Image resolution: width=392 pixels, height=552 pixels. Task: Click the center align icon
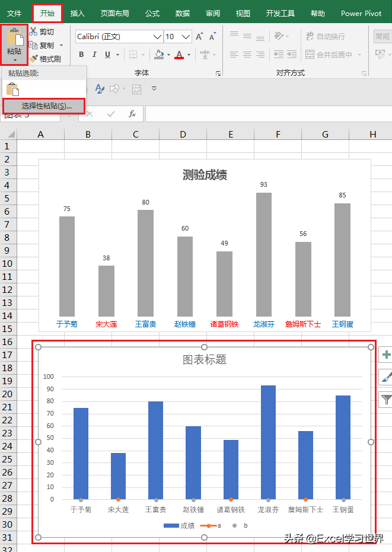(x=247, y=54)
